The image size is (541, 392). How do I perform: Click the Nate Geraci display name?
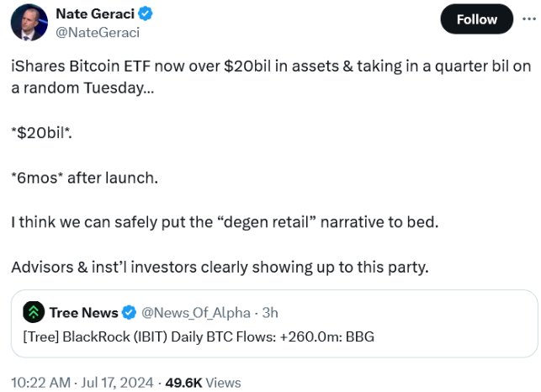pyautogui.click(x=95, y=13)
